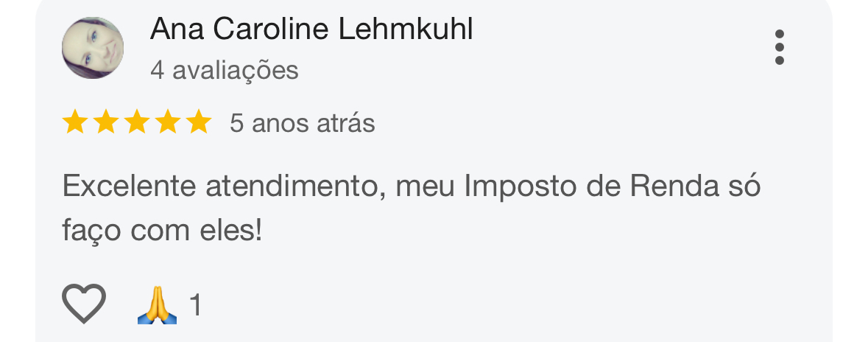Click the first yellow rating star
Viewport: 868px width, 342px height.
point(75,122)
